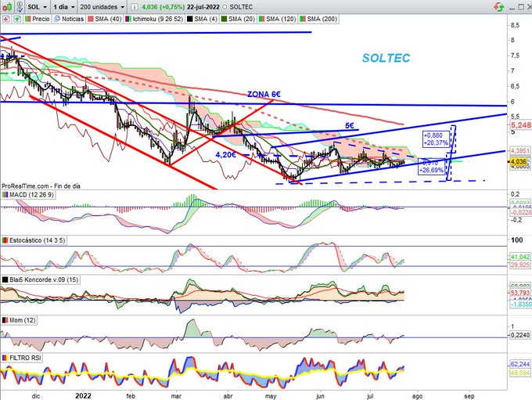Click the 'mar' month label on time axis
This screenshot has height=400, width=532.
176,396
